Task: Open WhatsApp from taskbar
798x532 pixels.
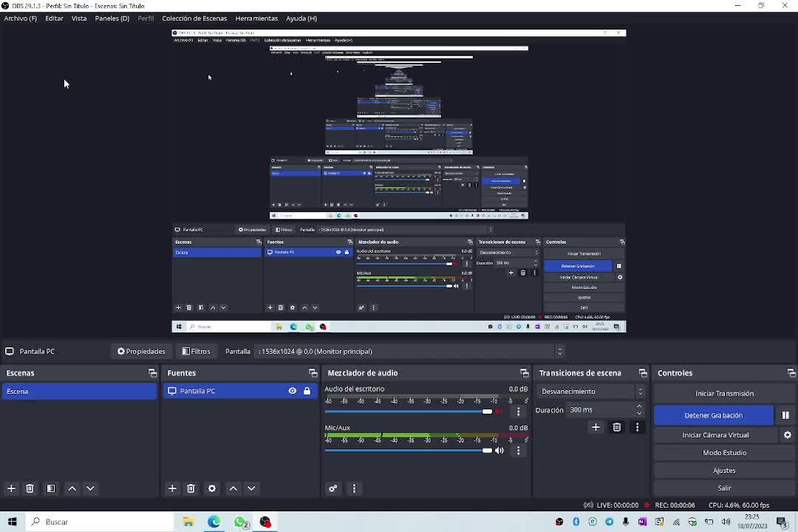Action: pyautogui.click(x=240, y=522)
